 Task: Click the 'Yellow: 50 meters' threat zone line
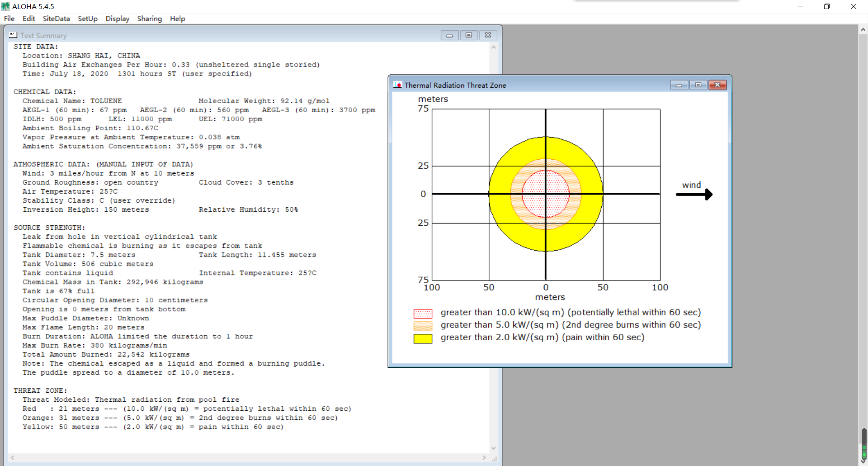tap(153, 427)
